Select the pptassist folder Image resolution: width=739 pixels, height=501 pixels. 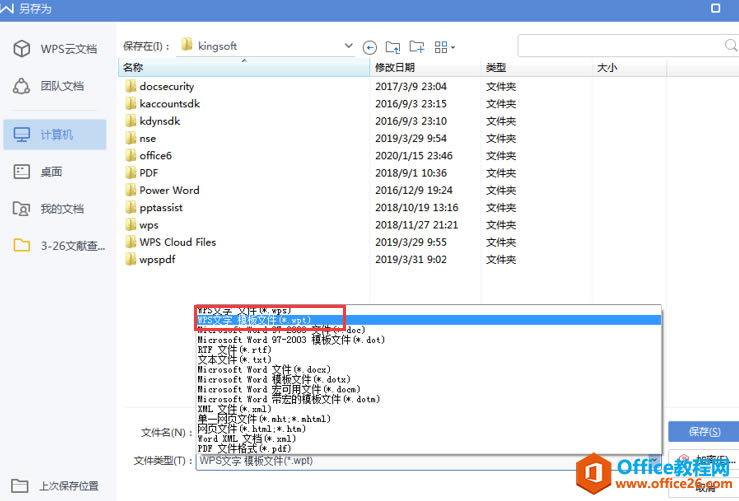pyautogui.click(x=154, y=207)
